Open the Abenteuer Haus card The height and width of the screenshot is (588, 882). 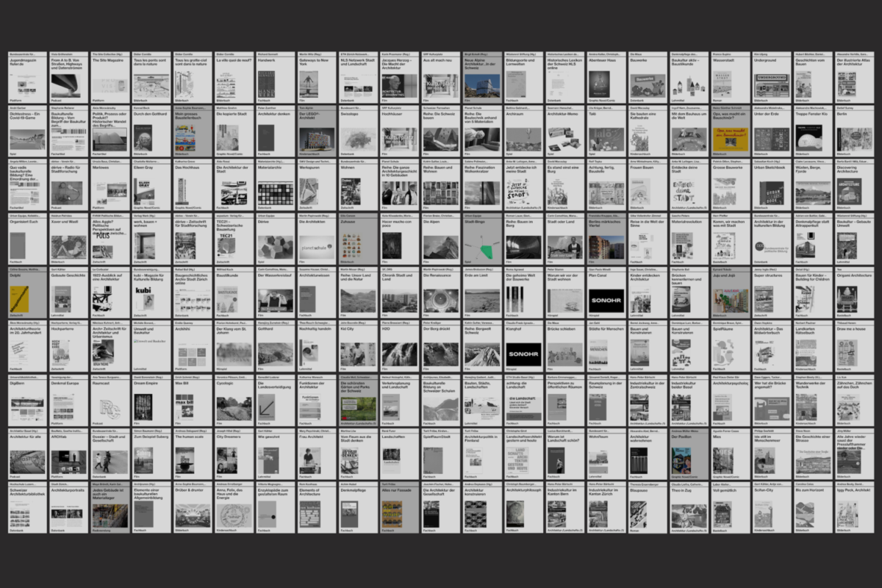coord(607,78)
